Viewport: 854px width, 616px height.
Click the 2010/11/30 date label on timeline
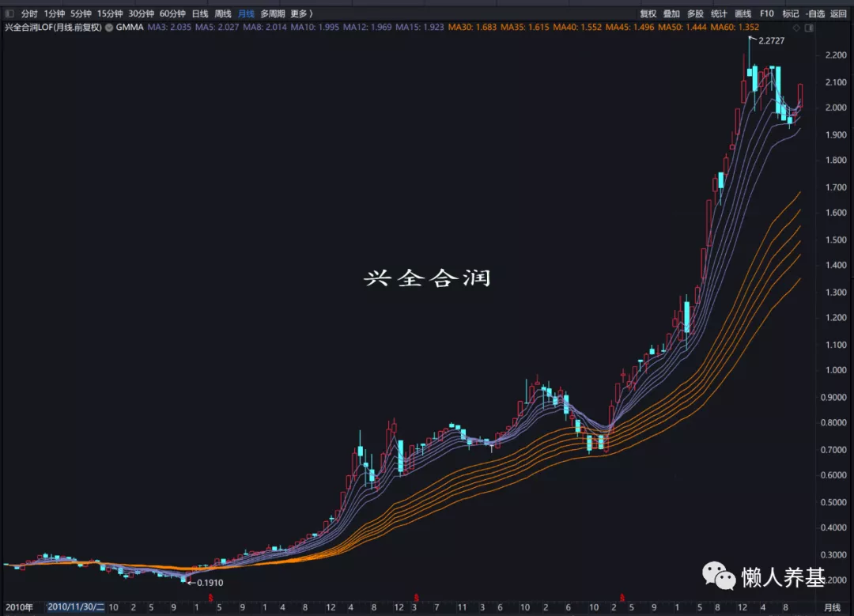pos(75,607)
